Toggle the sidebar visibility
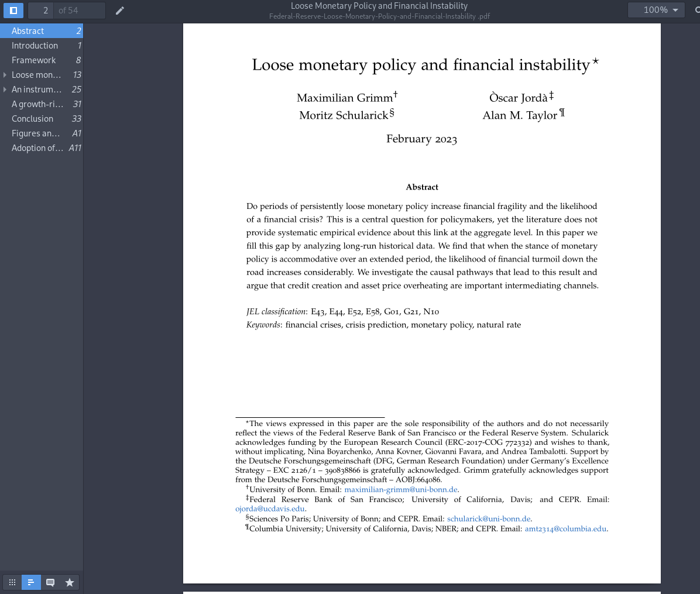 point(13,10)
